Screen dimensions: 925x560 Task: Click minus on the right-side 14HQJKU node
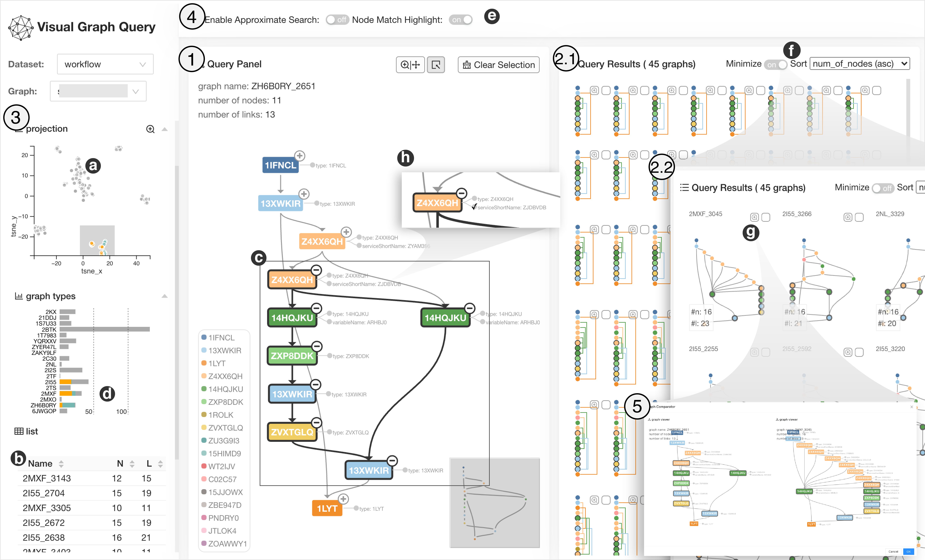(470, 308)
